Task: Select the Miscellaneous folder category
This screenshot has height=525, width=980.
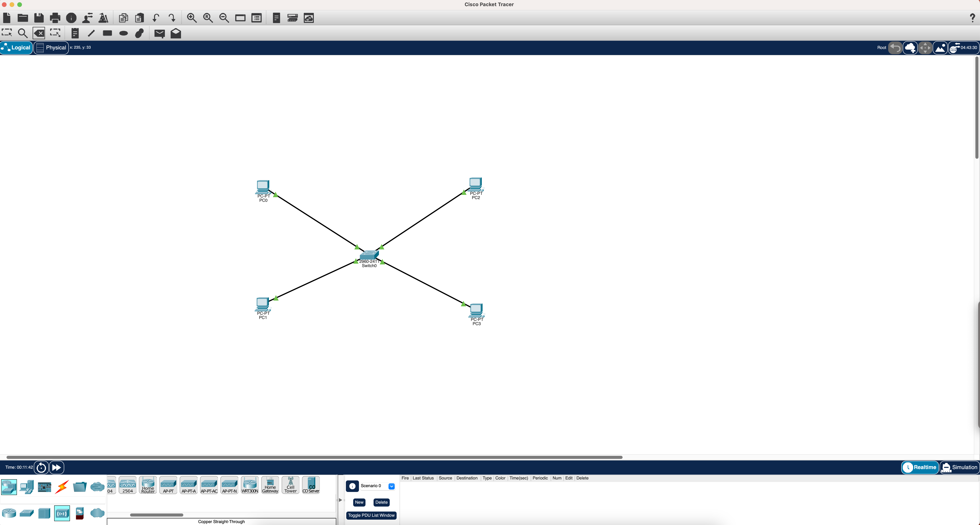Action: (x=80, y=487)
